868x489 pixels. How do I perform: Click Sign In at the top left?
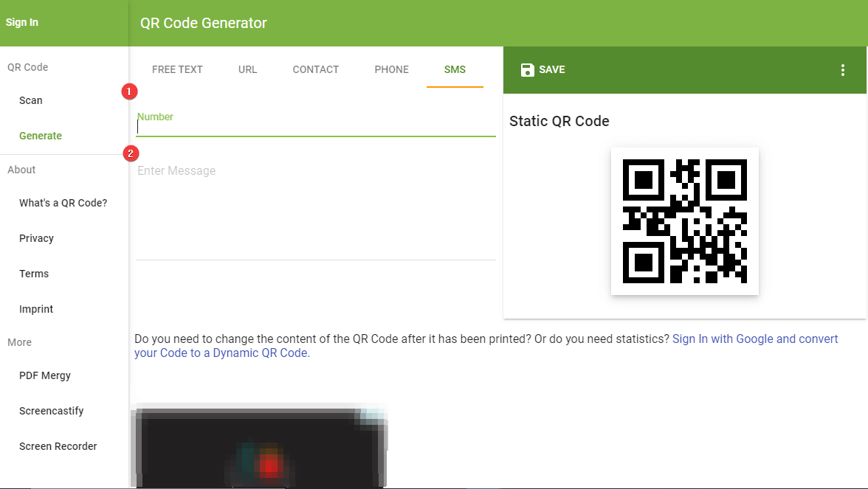pos(21,22)
